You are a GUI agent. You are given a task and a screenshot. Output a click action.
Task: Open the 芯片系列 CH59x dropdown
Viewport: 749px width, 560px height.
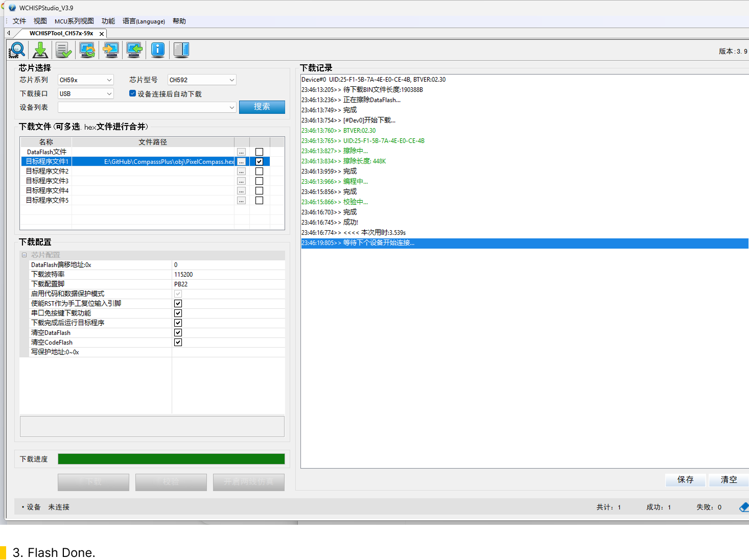click(85, 80)
